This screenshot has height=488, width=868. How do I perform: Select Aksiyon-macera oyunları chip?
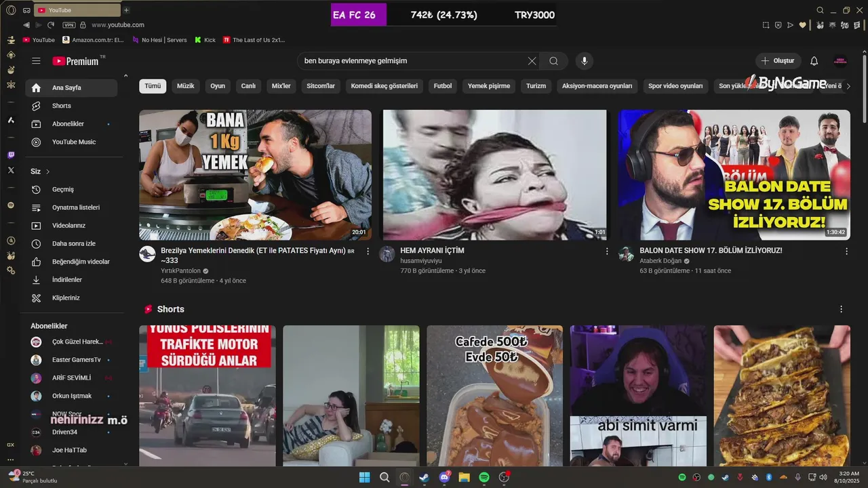pyautogui.click(x=597, y=86)
